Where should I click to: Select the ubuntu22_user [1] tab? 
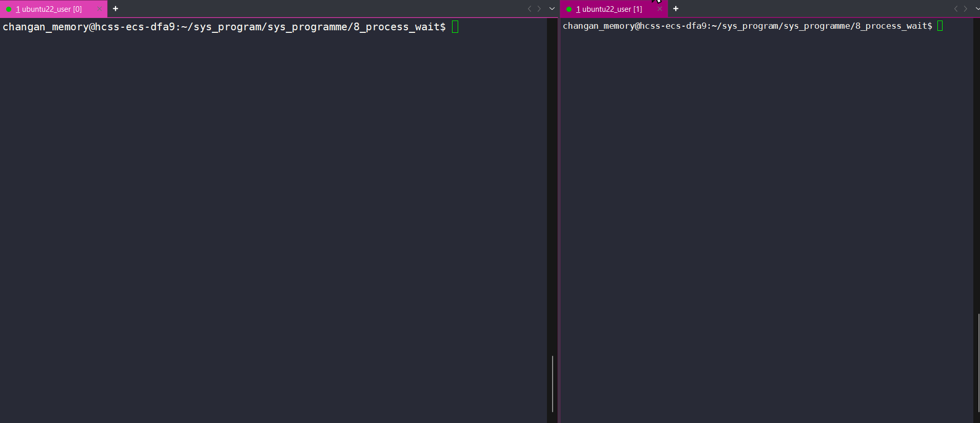[614, 9]
